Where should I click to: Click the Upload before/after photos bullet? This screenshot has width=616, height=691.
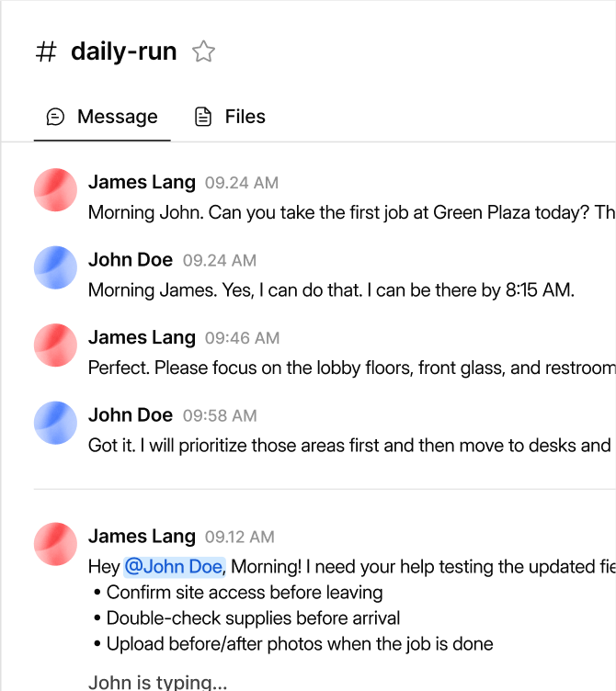click(293, 644)
